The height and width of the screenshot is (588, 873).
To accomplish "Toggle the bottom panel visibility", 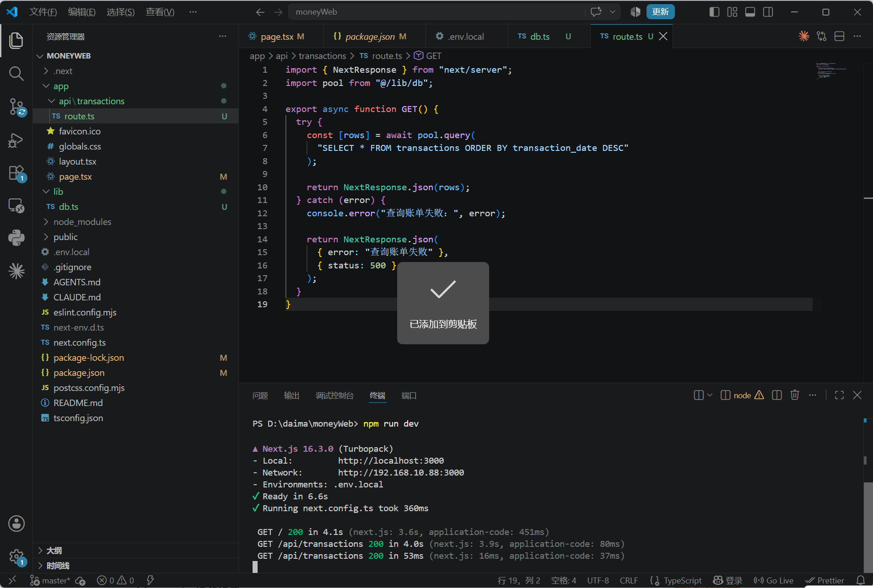I will tap(750, 12).
